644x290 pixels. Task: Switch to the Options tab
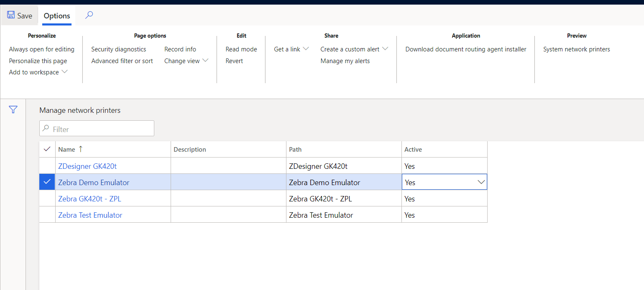[56, 15]
